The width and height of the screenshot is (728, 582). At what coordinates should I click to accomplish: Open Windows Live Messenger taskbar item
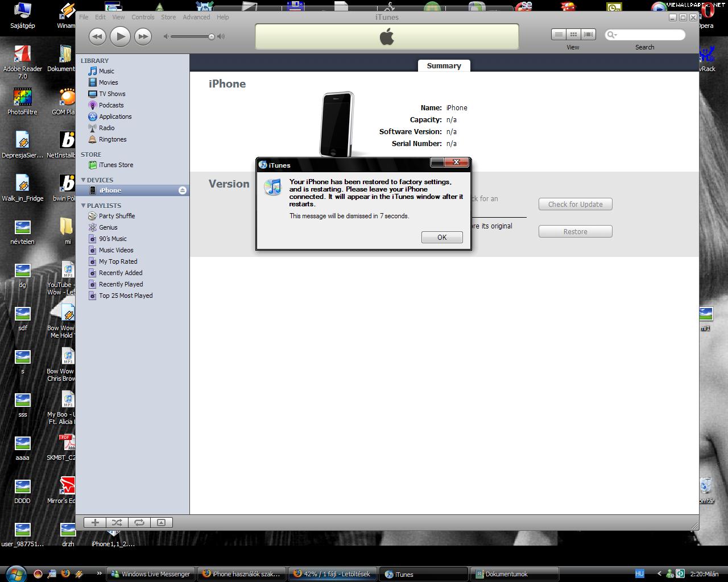coord(151,574)
